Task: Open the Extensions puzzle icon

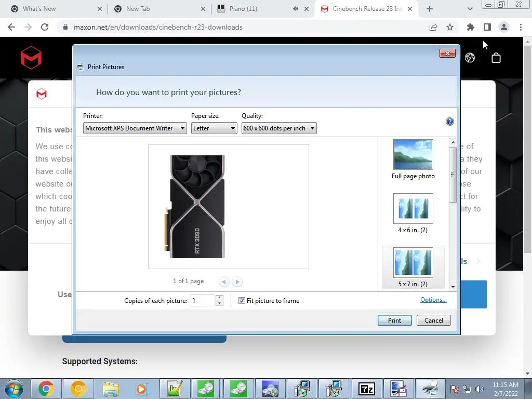Action: [471, 27]
